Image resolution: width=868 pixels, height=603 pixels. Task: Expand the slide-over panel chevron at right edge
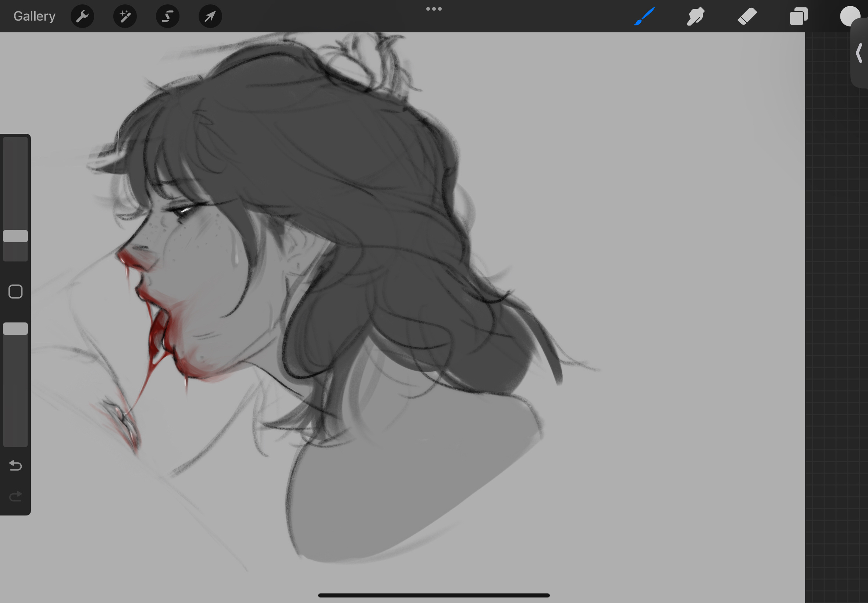pos(859,53)
